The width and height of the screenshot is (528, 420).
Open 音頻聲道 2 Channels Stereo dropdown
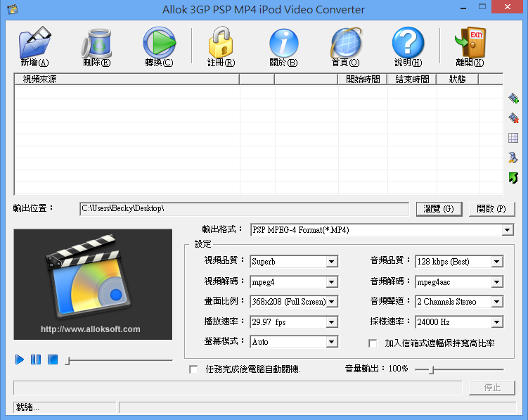pyautogui.click(x=459, y=302)
